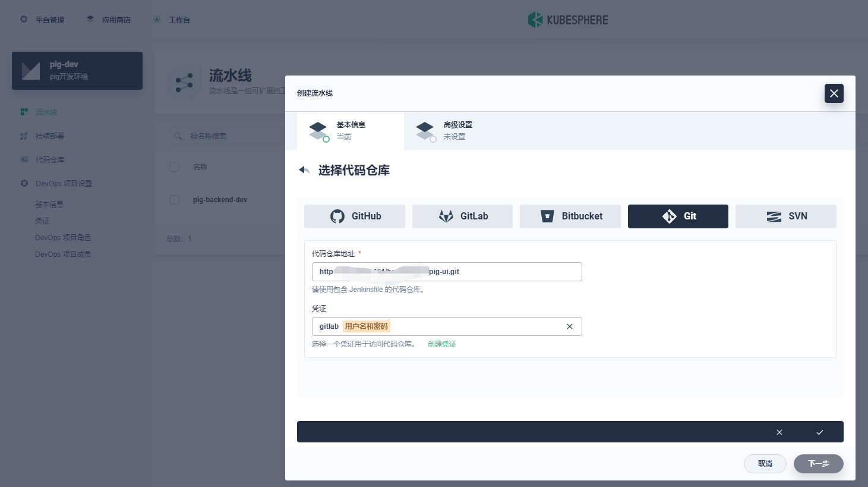Click the search magnifier icon

pyautogui.click(x=178, y=136)
